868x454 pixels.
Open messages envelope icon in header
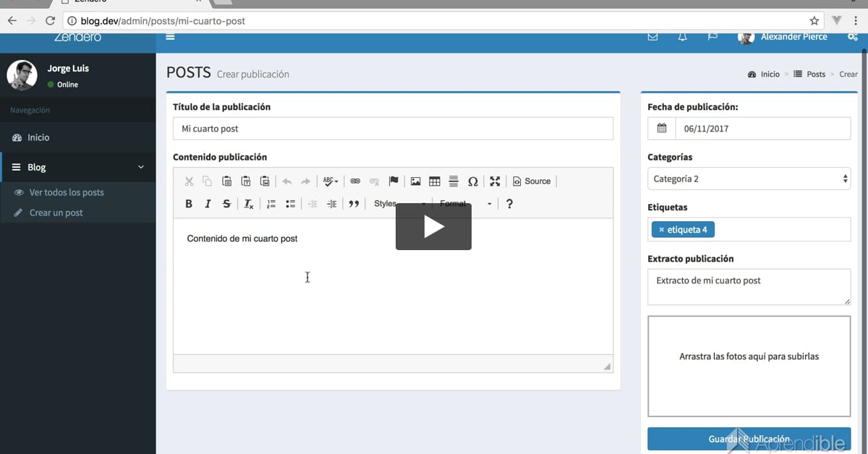(x=652, y=37)
